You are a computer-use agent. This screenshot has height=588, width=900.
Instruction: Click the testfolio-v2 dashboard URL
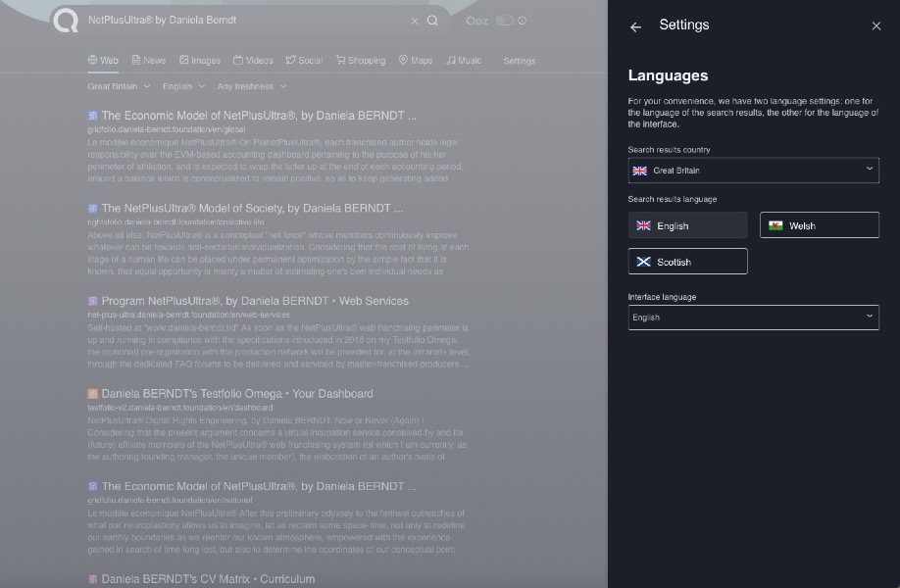pyautogui.click(x=179, y=408)
